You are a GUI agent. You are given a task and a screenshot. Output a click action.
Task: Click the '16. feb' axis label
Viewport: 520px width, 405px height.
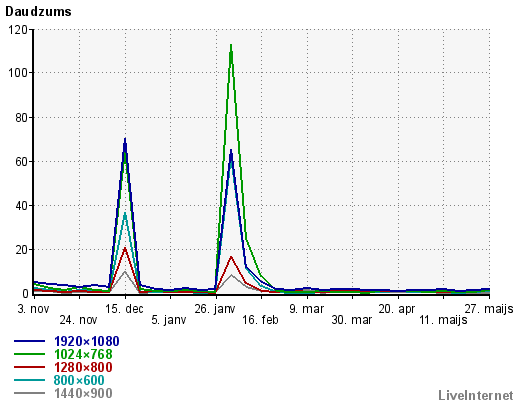pyautogui.click(x=260, y=320)
